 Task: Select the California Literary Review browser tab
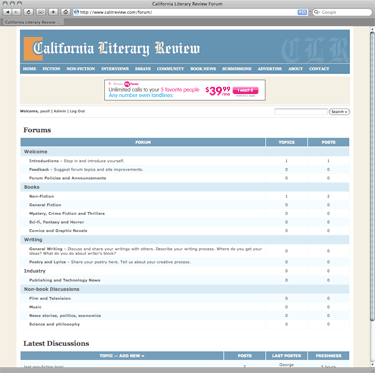click(32, 22)
